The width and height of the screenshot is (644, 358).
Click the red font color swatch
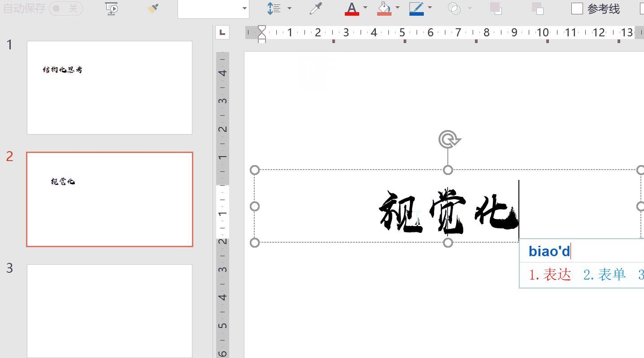point(352,13)
